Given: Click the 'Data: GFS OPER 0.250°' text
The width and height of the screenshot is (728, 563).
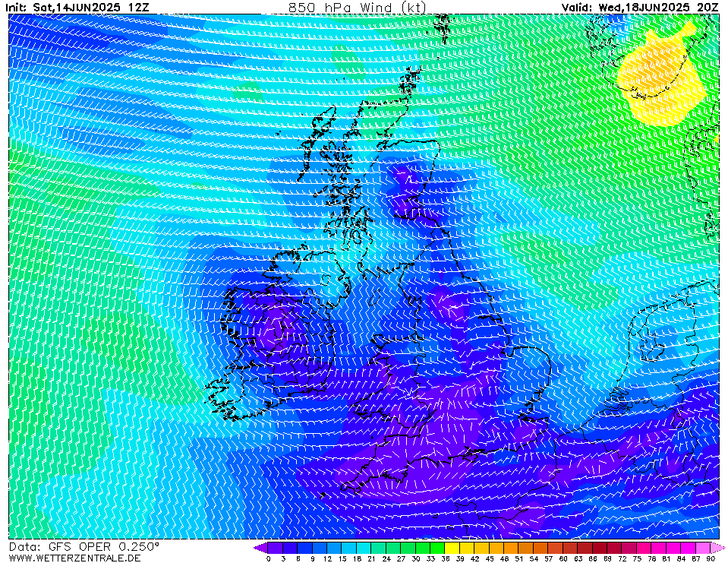Looking at the screenshot, I should coord(84,547).
